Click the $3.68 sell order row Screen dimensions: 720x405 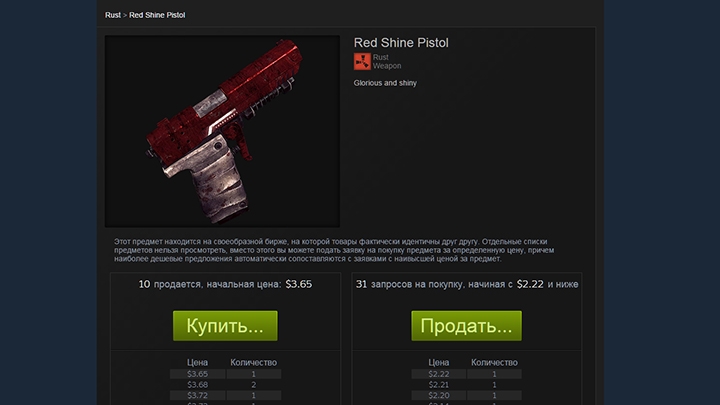point(225,385)
